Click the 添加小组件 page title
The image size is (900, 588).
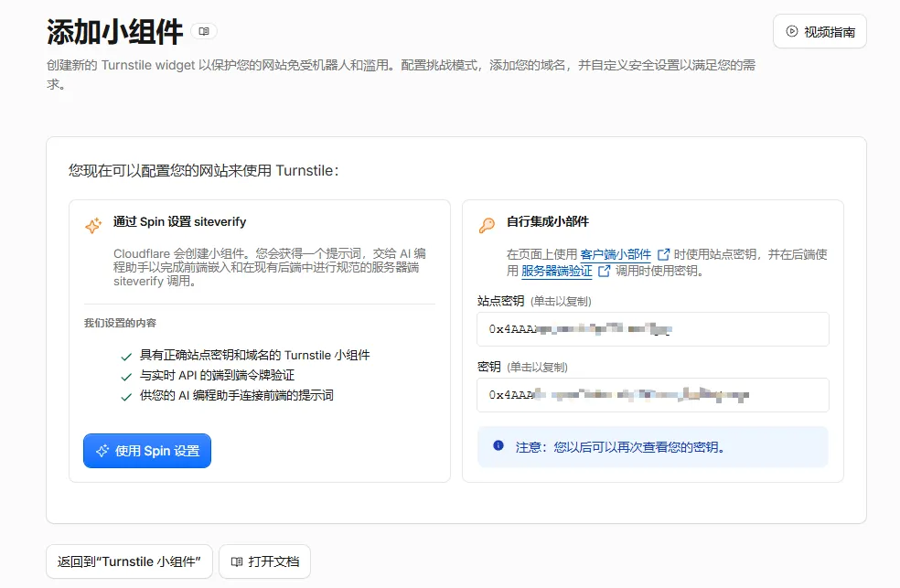coord(115,32)
